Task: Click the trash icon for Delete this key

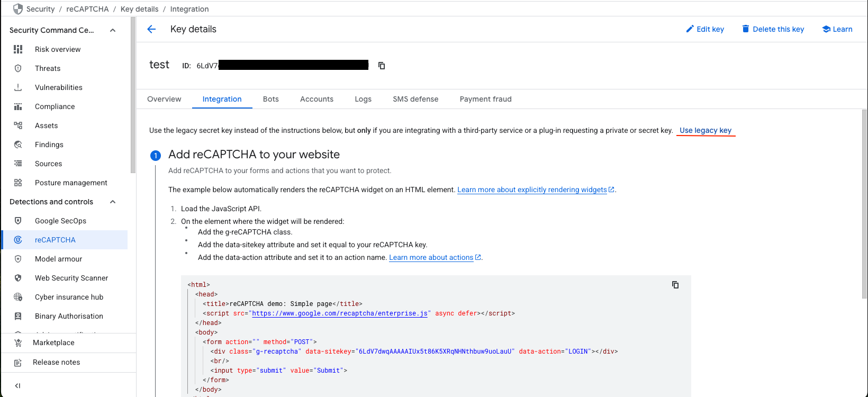Action: click(746, 29)
